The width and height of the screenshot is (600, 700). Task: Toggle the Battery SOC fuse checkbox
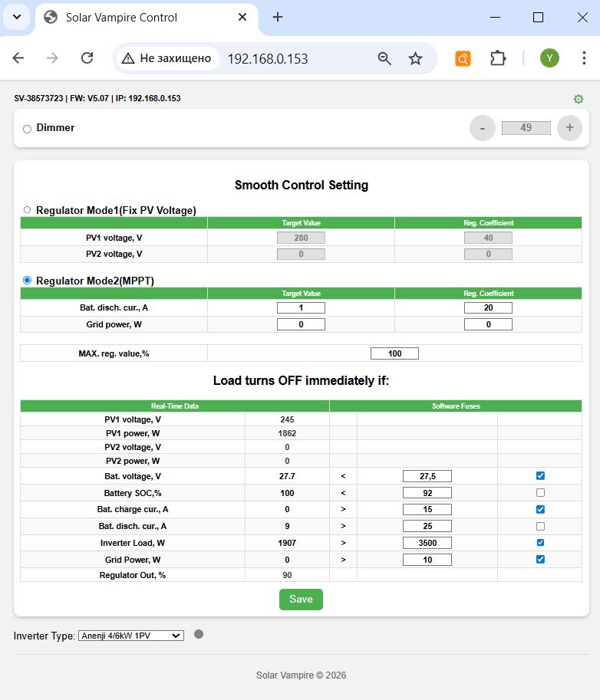[540, 492]
